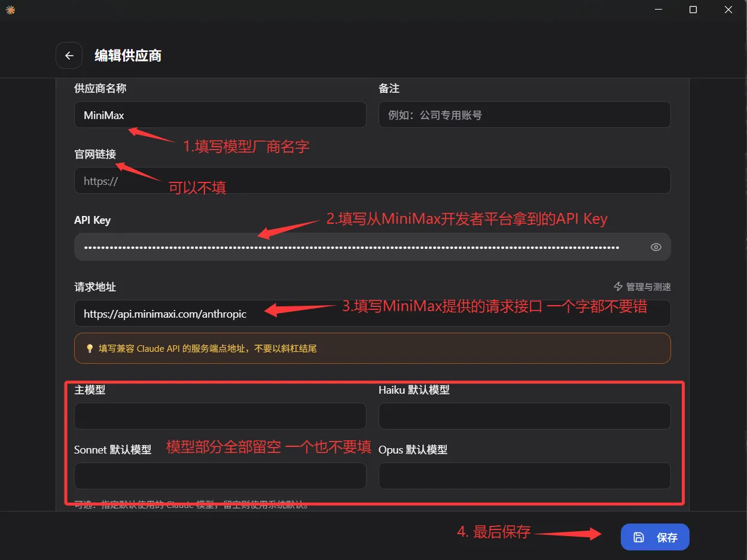This screenshot has width=747, height=560.
Task: Click the 官网链接 https:// input field
Action: [x=372, y=181]
